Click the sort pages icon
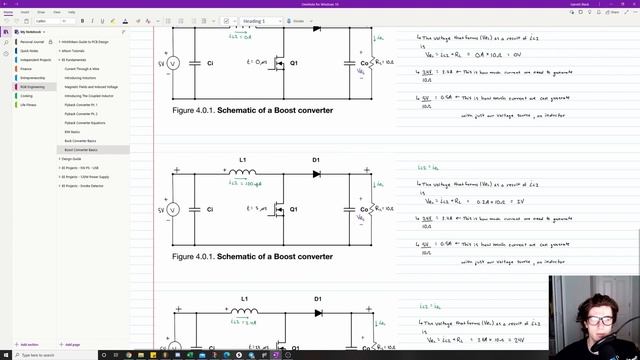640x360 pixels. tap(123, 32)
